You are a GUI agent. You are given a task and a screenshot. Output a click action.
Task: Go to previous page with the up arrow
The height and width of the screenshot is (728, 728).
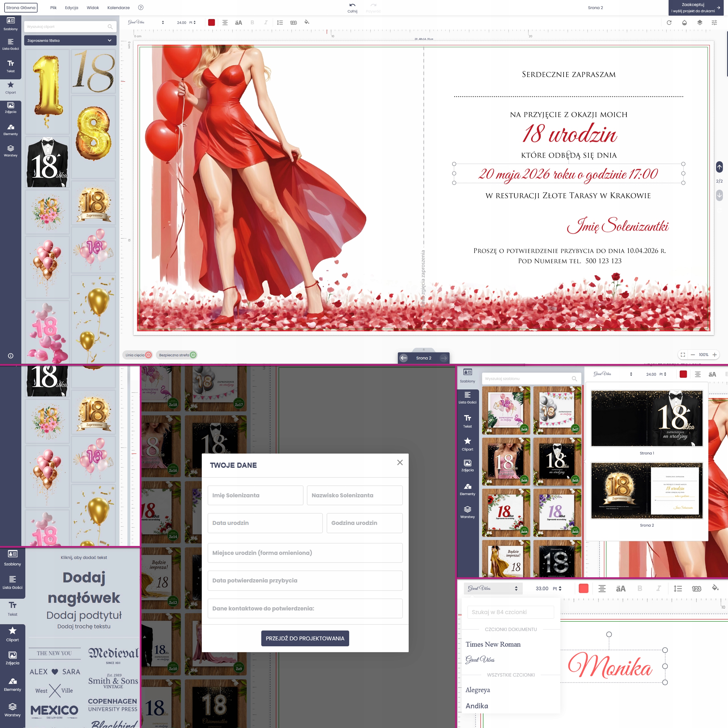click(x=719, y=167)
